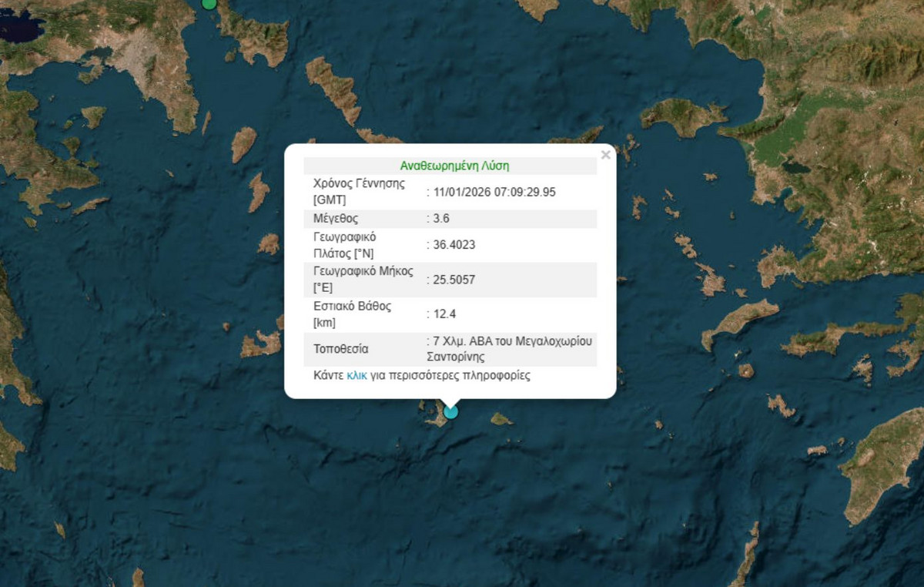
Task: Click the Αναθεωρημένη Λύση header text
Action: pyautogui.click(x=454, y=166)
